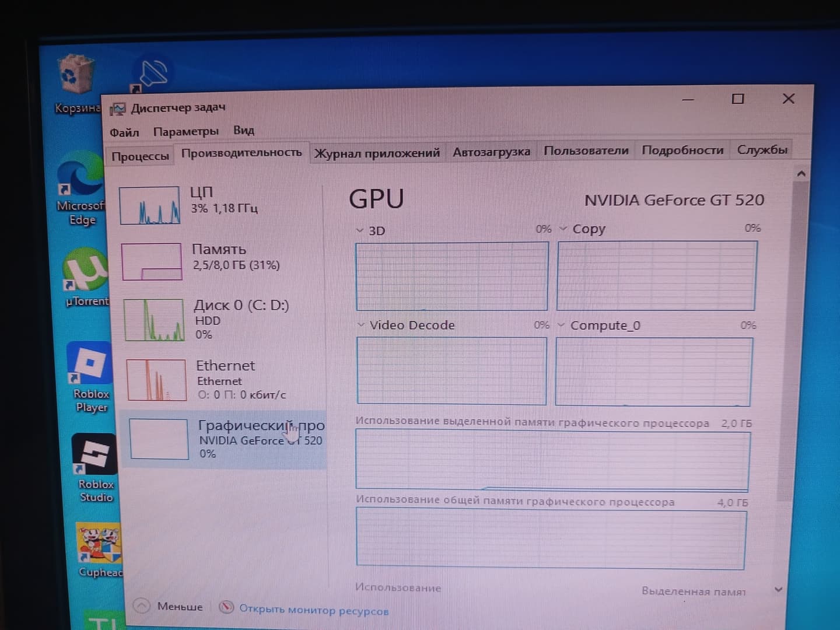This screenshot has height=630, width=840.
Task: Click the resource monitor icon
Action: pos(226,607)
